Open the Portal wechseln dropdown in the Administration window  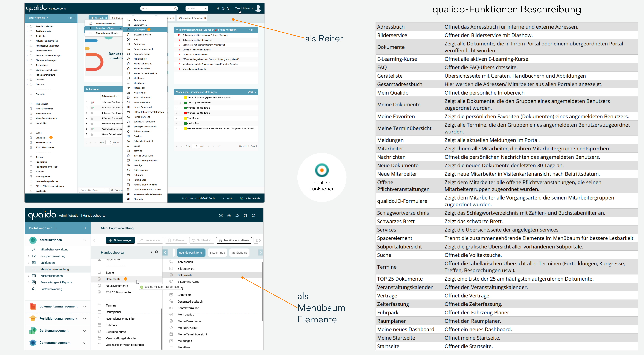pyautogui.click(x=56, y=228)
